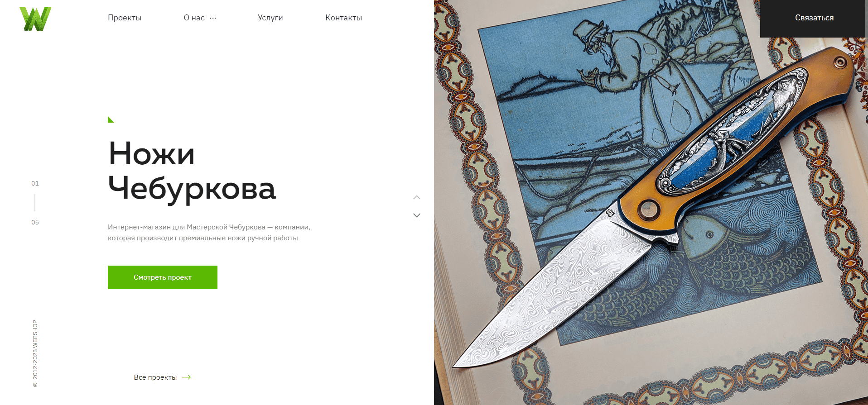Open the Все проекты link

(x=155, y=377)
